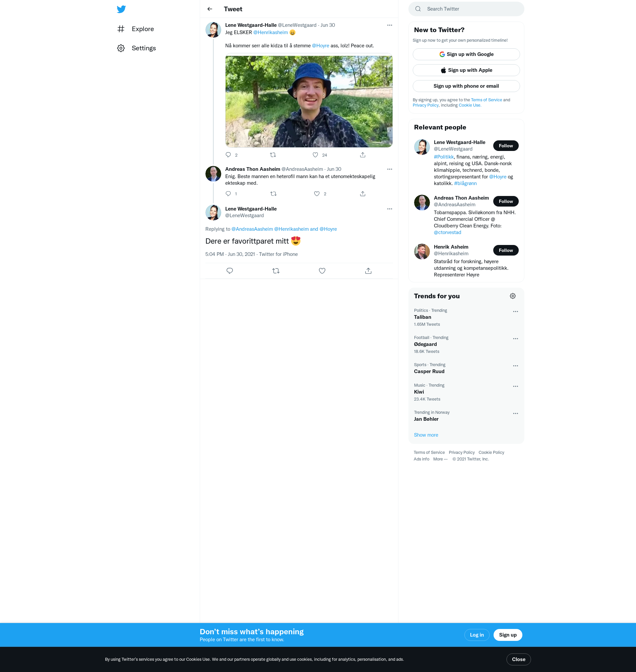636x672 pixels.
Task: Open the Jan Bøhler trend
Action: point(466,416)
